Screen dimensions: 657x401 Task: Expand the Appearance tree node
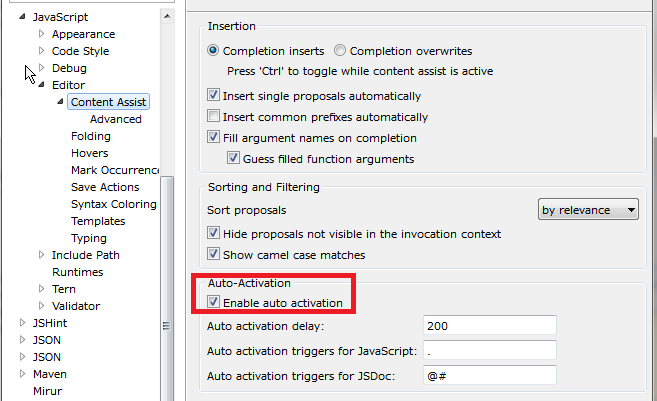click(41, 34)
